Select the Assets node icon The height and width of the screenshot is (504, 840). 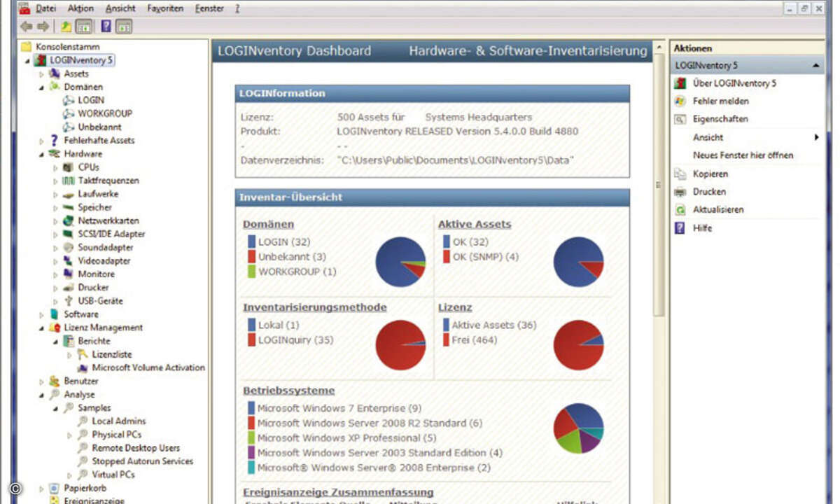click(x=55, y=73)
